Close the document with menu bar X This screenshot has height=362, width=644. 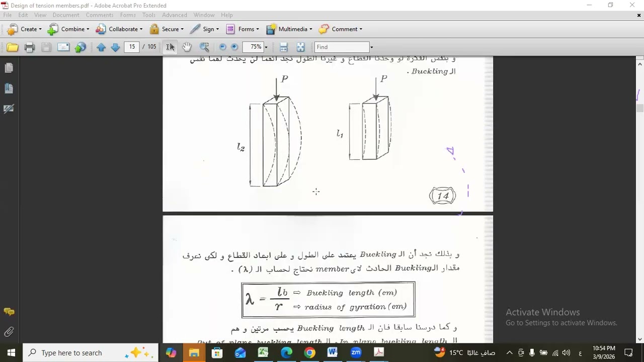pos(639,15)
